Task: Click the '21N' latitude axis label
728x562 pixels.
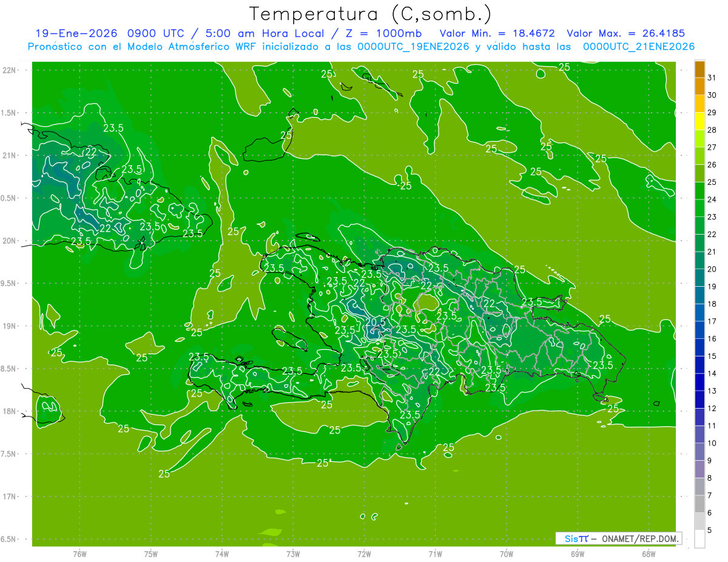Action: [x=9, y=156]
